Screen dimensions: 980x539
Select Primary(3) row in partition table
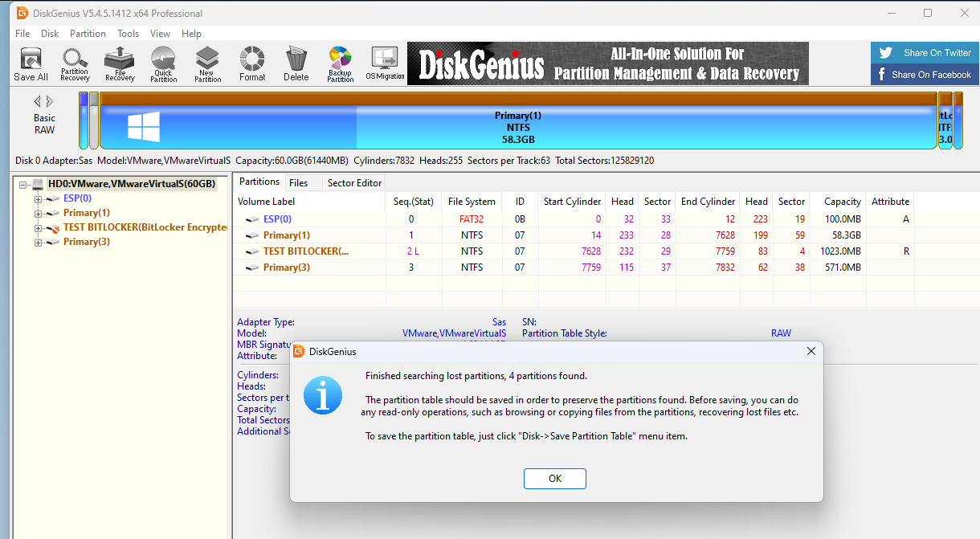click(x=574, y=267)
